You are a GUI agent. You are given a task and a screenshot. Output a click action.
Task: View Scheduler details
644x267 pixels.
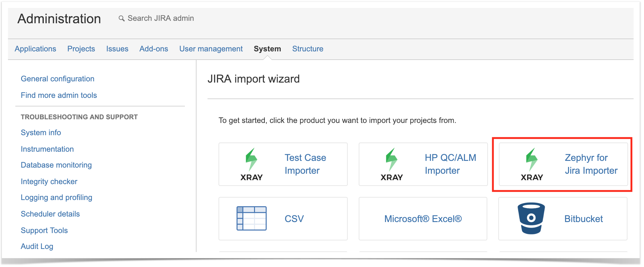click(50, 214)
